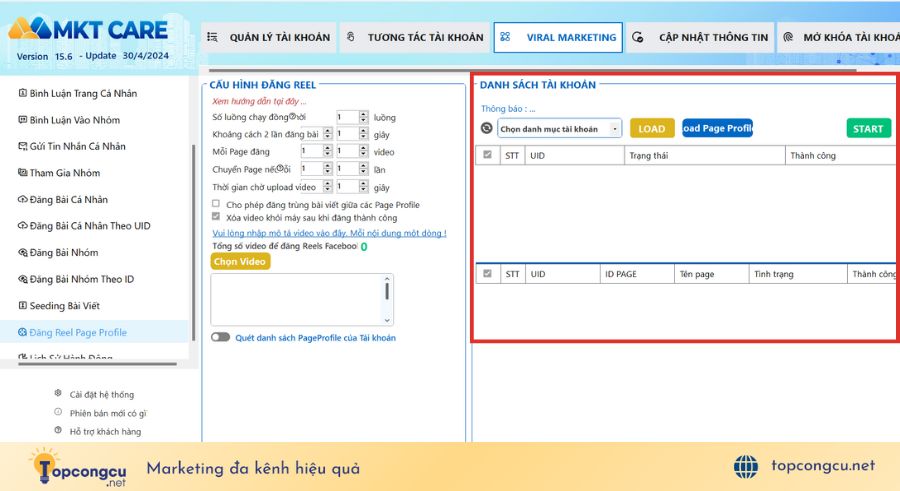900x491 pixels.
Task: Click the globe icon beside topcongcu.net
Action: (746, 466)
